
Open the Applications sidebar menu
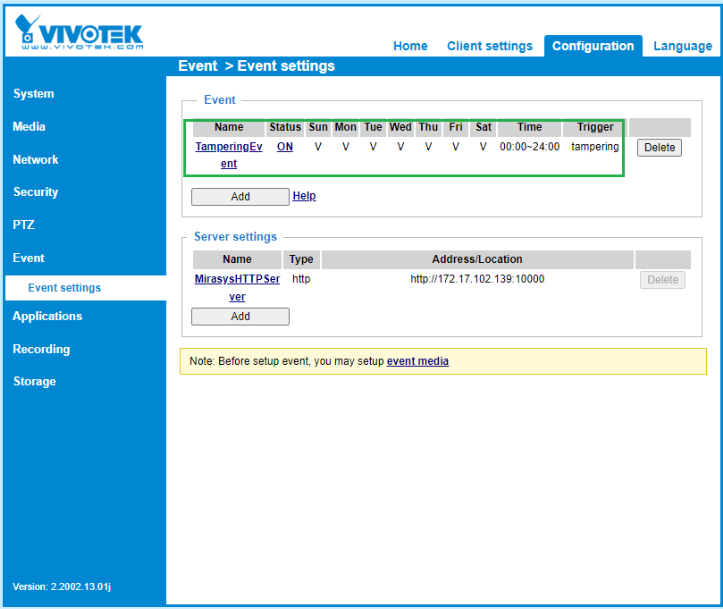[48, 316]
